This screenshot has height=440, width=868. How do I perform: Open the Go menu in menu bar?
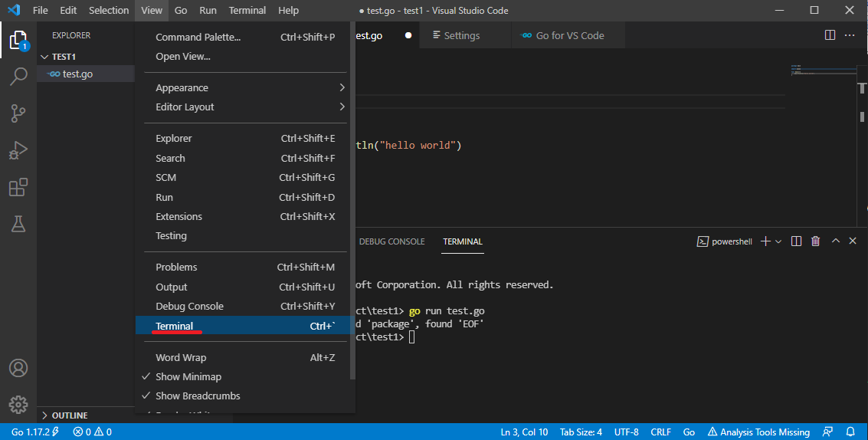click(x=181, y=10)
